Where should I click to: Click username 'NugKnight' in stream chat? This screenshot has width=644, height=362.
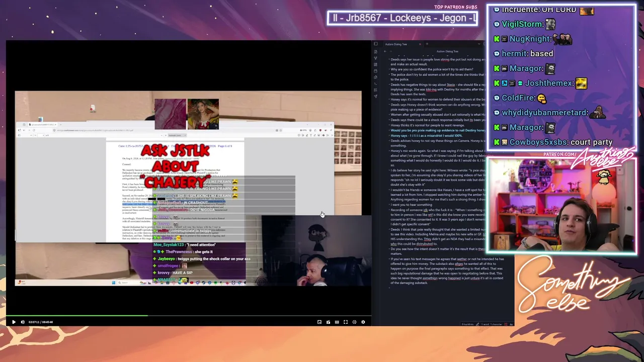[530, 39]
